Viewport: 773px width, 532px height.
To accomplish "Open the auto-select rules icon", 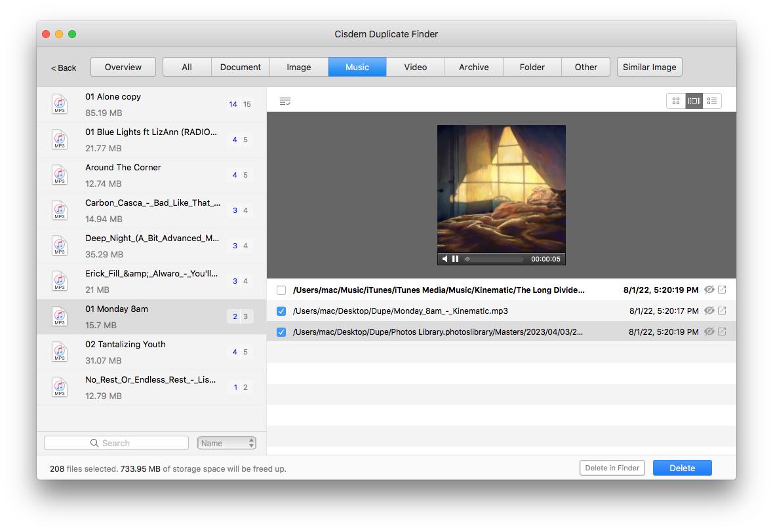I will (x=285, y=101).
